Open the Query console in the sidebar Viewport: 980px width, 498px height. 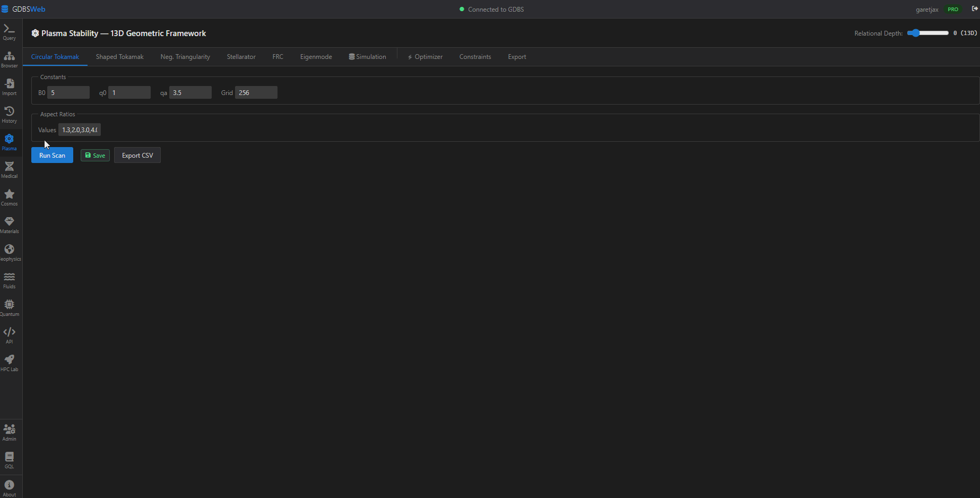click(9, 32)
